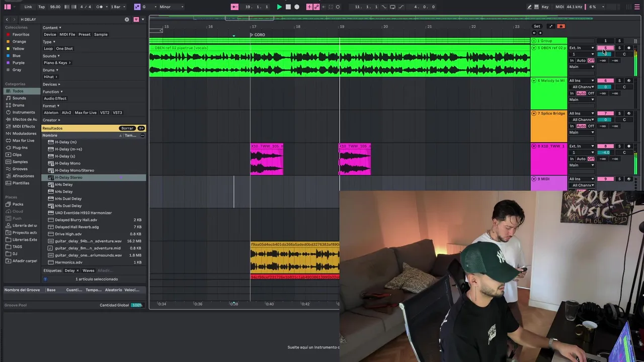Adjust the track 8 volume value -4.0

(605, 152)
